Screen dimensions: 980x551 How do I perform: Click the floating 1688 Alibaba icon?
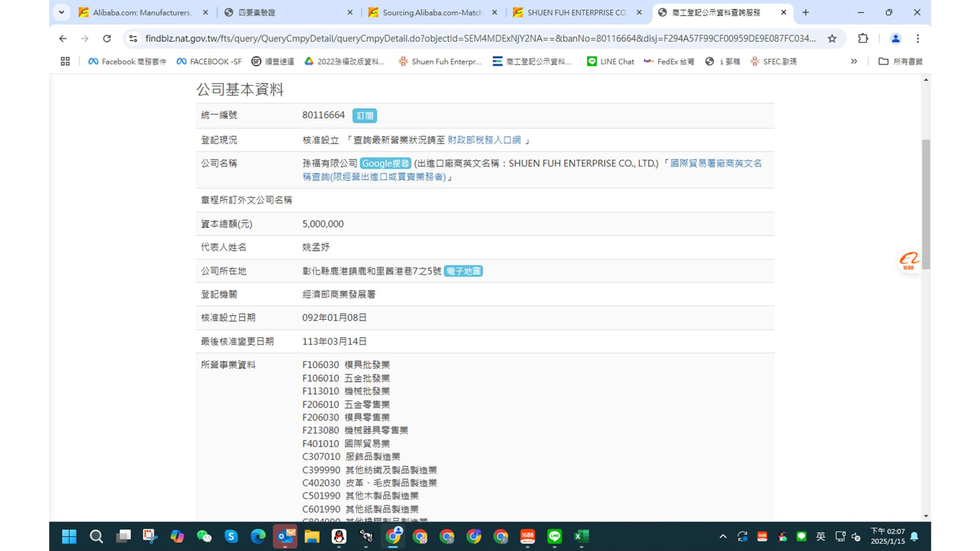point(909,261)
